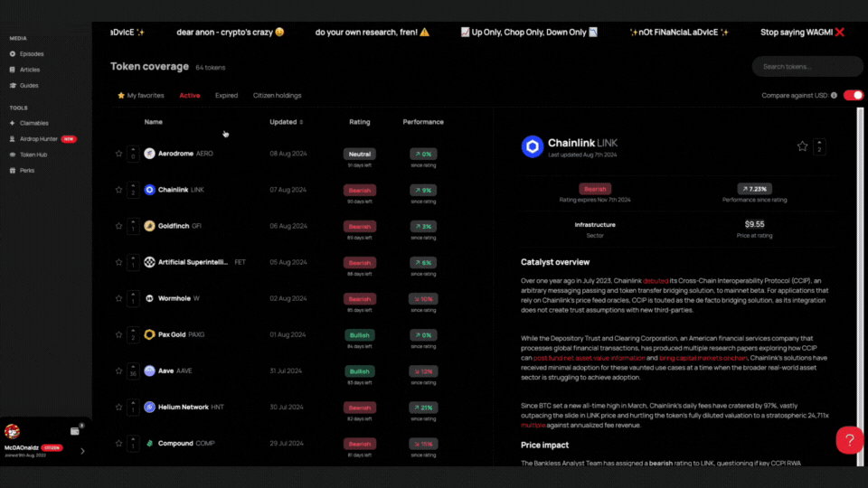Click the Wormhole token logo
Viewport: 868px width, 488px height.
149,298
